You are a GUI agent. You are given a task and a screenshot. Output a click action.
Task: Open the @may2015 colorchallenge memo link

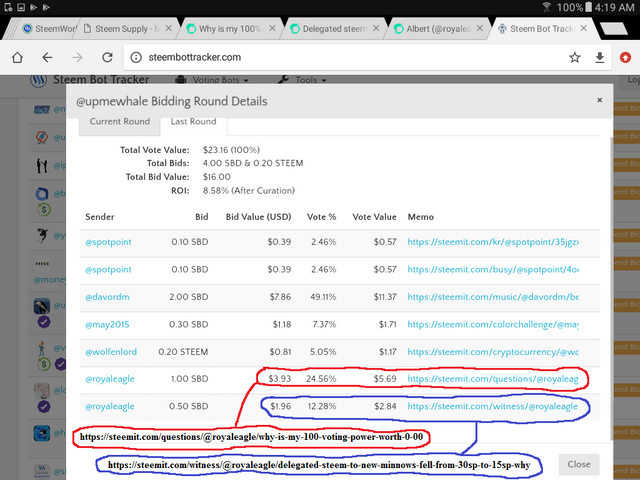(492, 324)
